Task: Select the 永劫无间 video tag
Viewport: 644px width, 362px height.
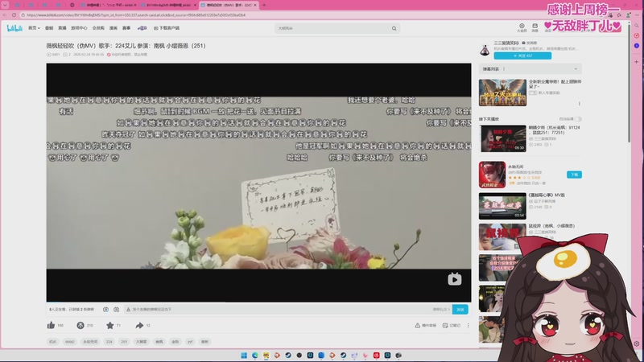Action: click(90, 341)
